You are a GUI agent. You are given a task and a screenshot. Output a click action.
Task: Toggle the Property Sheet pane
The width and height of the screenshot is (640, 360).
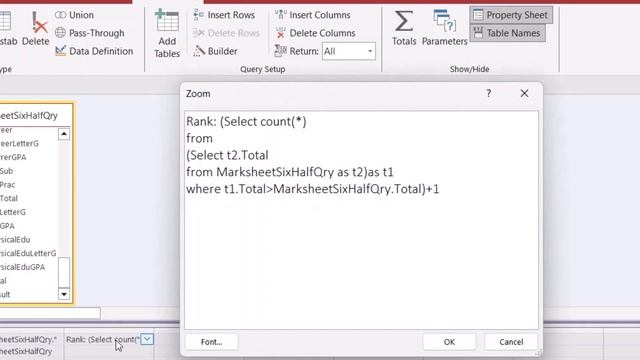tap(511, 15)
